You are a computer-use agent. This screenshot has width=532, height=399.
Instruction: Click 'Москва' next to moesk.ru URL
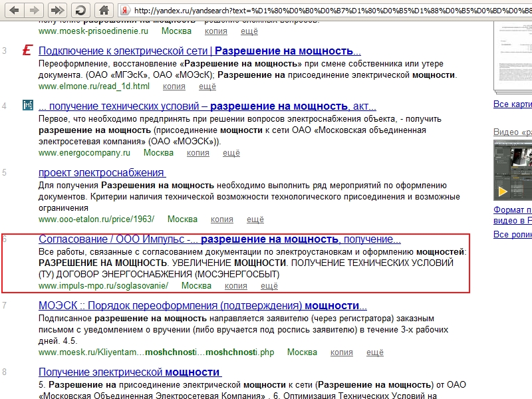[x=302, y=352]
